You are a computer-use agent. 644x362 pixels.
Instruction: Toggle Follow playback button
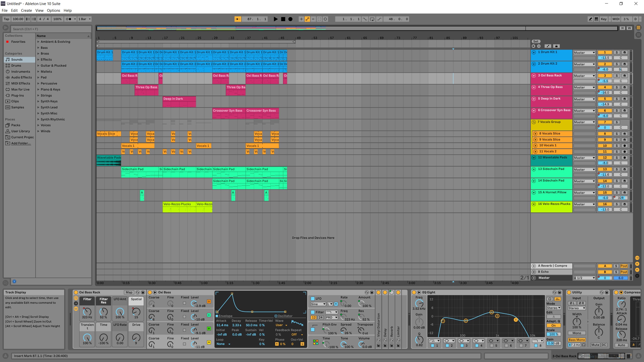[x=238, y=19]
